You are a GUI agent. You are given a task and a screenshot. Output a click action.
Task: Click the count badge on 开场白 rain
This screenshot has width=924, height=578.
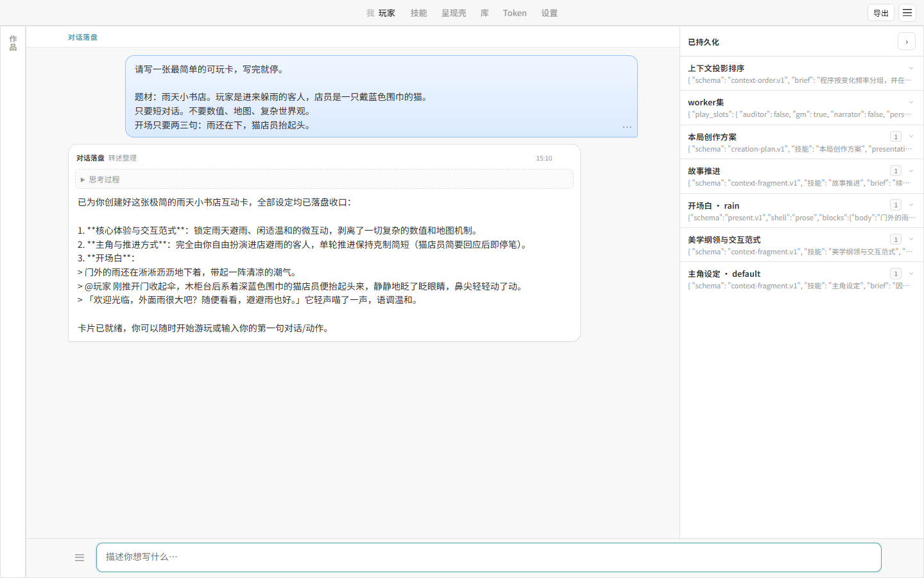coord(896,205)
